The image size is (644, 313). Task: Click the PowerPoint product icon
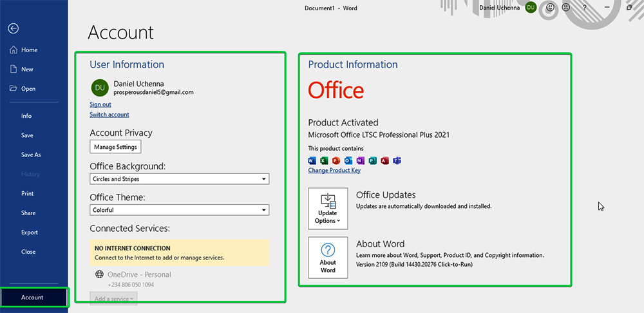tap(336, 160)
